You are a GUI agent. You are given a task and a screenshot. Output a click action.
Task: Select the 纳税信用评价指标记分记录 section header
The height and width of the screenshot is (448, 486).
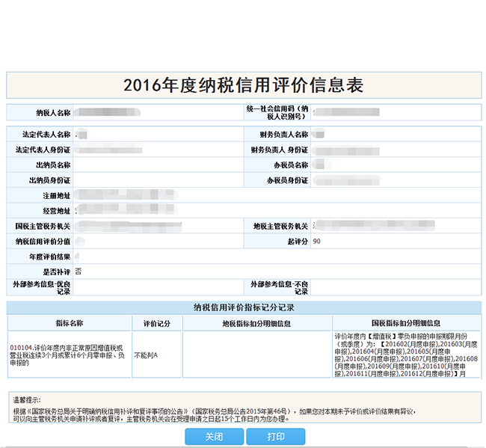244,307
